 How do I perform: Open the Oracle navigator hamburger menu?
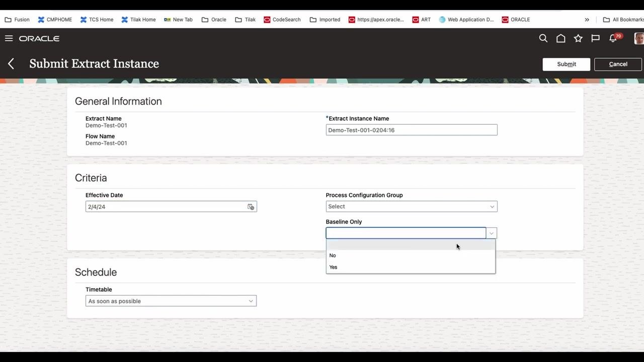pyautogui.click(x=9, y=38)
